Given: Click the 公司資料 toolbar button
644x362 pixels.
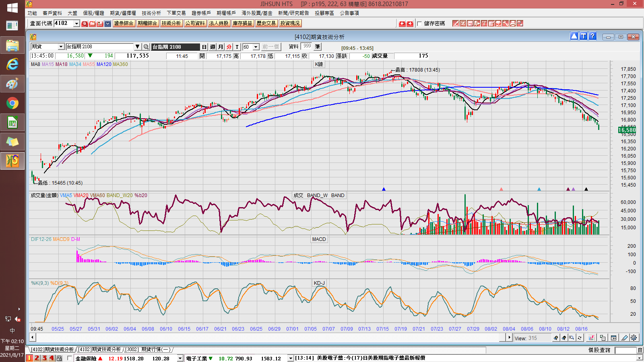Looking at the screenshot, I should tap(195, 23).
